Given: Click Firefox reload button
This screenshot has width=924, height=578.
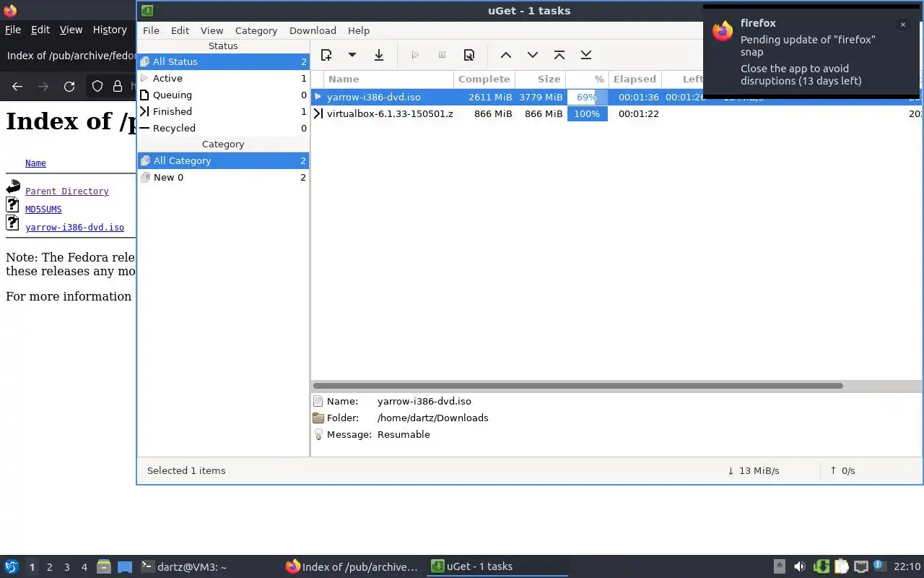Looking at the screenshot, I should (x=69, y=86).
